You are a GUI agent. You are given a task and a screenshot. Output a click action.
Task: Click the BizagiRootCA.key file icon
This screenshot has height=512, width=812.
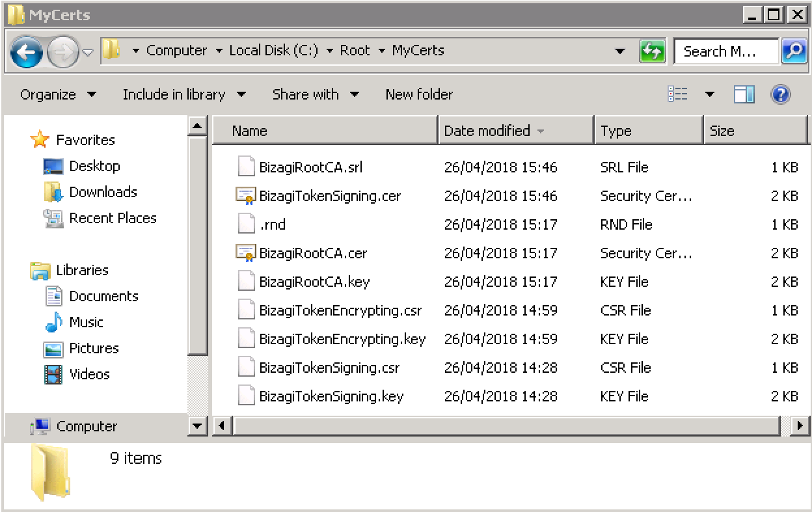tap(246, 282)
